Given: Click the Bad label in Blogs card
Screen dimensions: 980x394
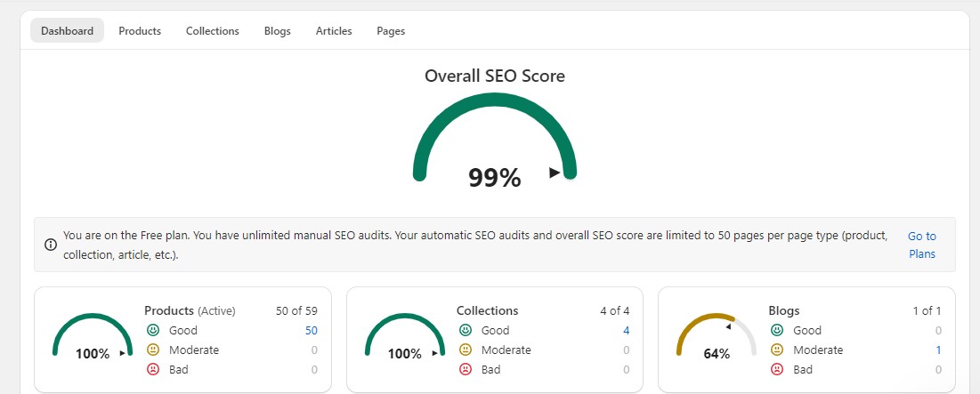Looking at the screenshot, I should (x=803, y=370).
